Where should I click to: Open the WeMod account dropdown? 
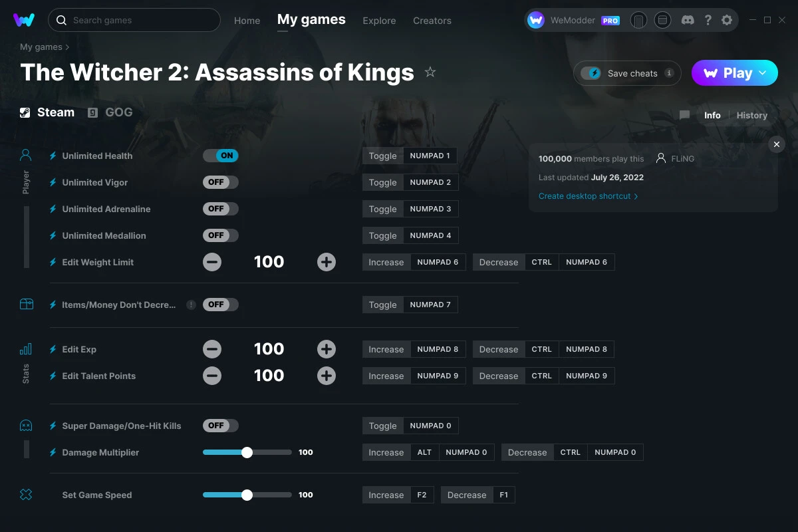click(573, 20)
